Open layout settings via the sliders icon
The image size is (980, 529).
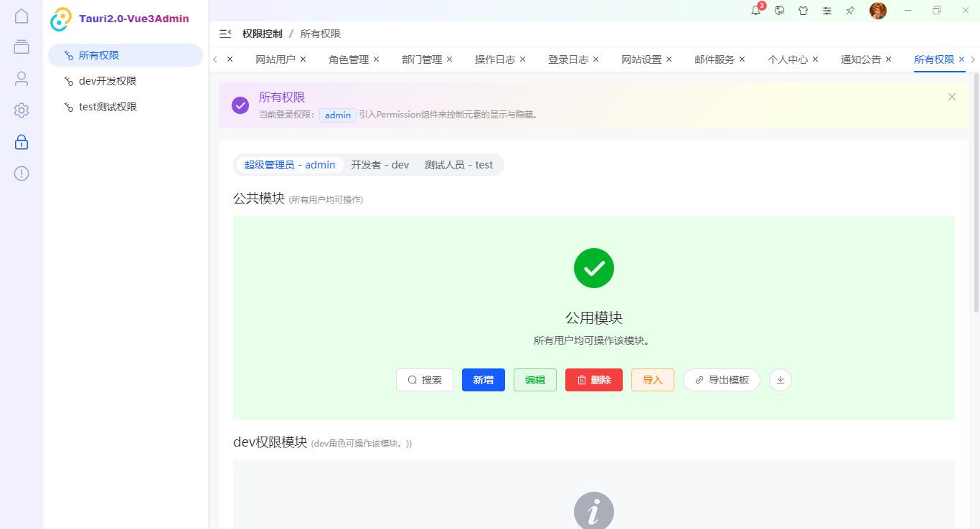coord(826,11)
